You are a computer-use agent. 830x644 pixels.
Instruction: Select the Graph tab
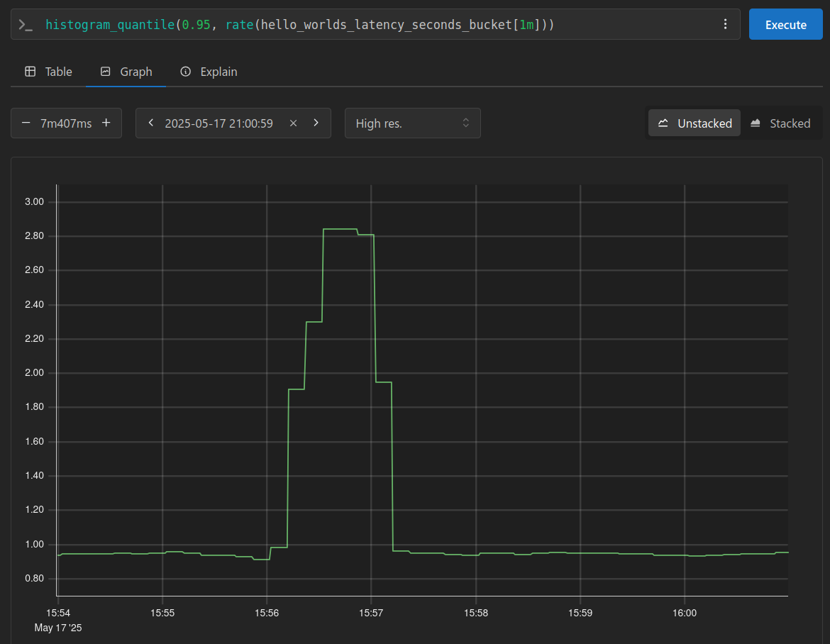[126, 72]
